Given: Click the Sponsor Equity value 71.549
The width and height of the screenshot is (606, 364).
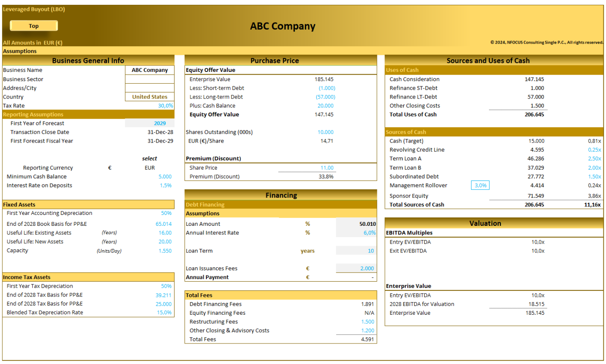Looking at the screenshot, I should pyautogui.click(x=536, y=196).
